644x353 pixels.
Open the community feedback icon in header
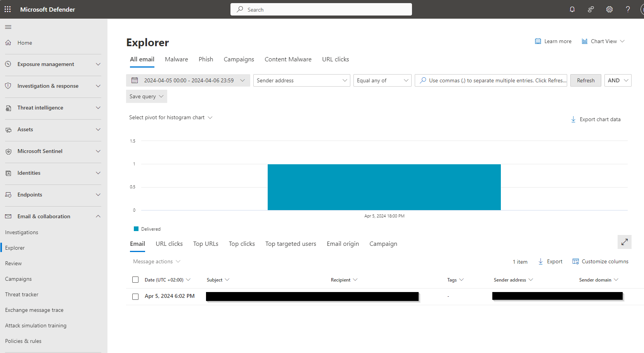coord(591,9)
